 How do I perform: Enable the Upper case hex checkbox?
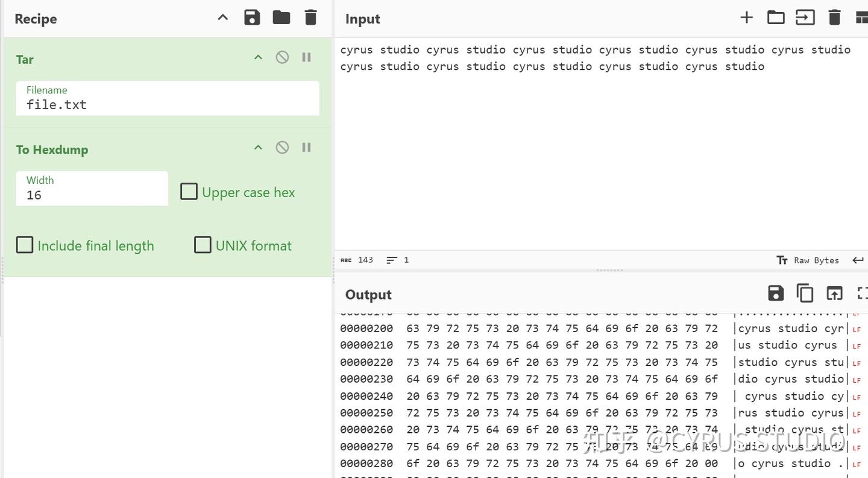coord(189,192)
